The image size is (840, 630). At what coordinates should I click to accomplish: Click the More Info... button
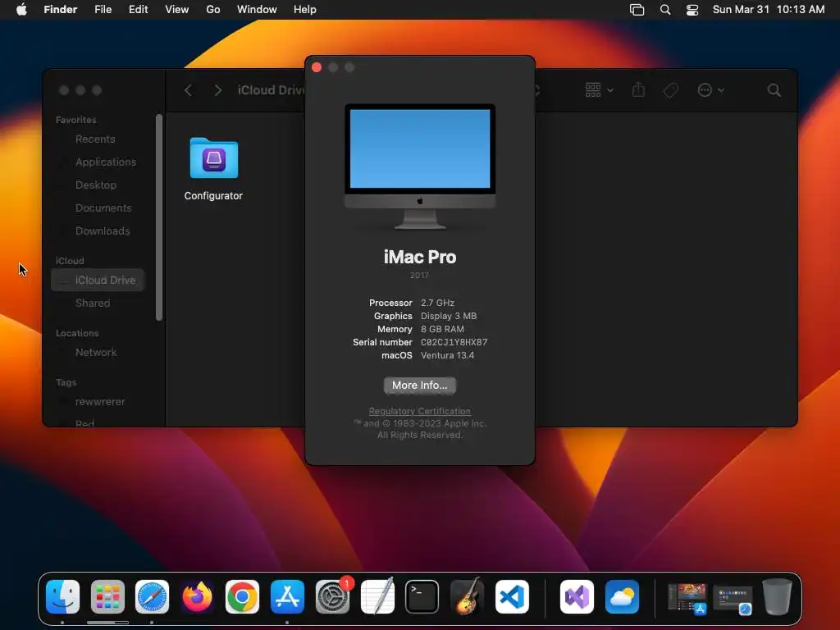pyautogui.click(x=419, y=386)
